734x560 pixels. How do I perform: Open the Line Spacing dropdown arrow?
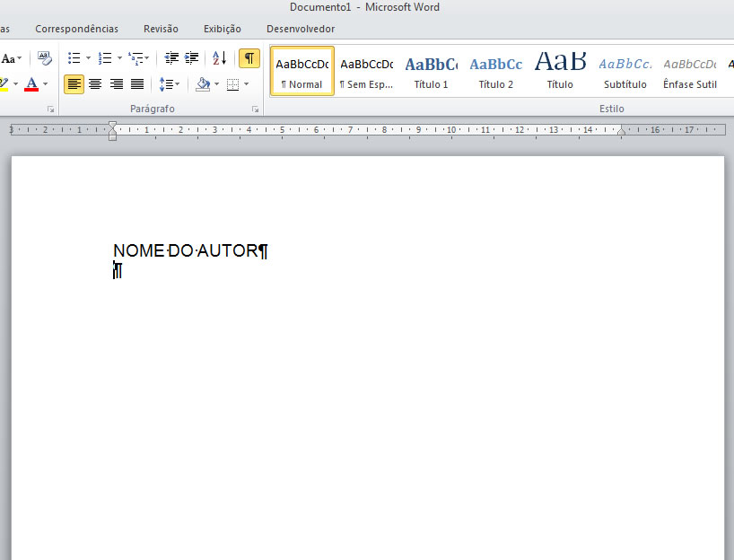pos(178,84)
